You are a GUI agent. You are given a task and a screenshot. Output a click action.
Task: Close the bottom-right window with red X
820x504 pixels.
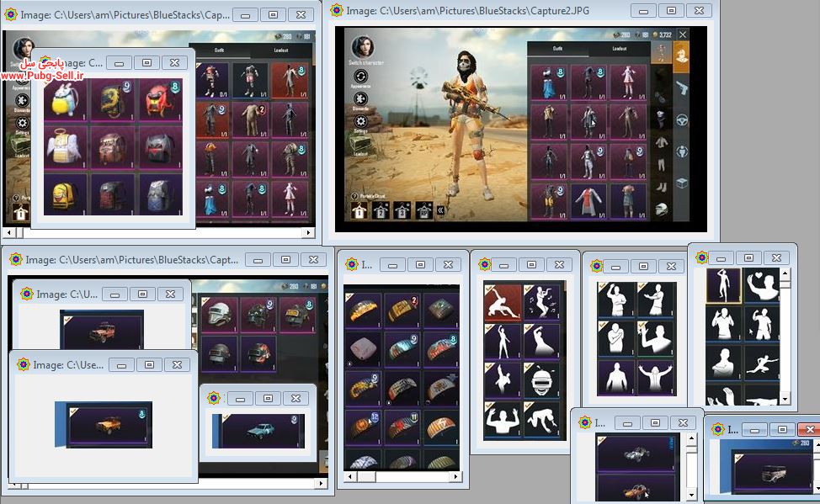810,429
